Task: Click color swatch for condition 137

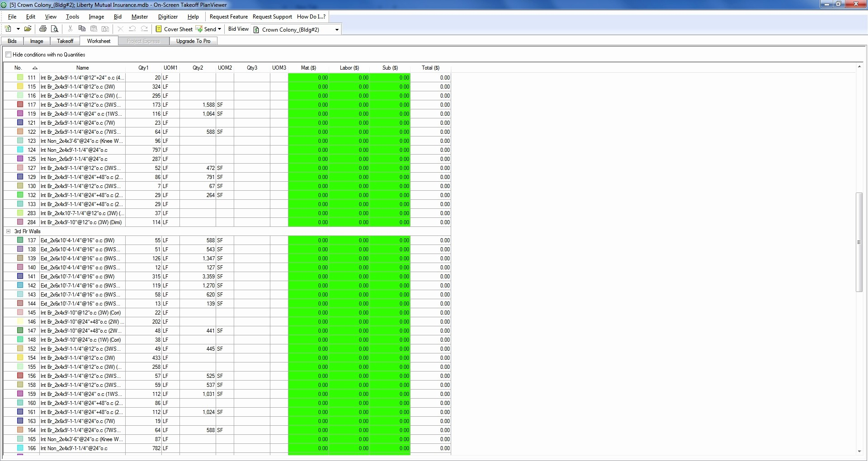Action: coord(20,240)
